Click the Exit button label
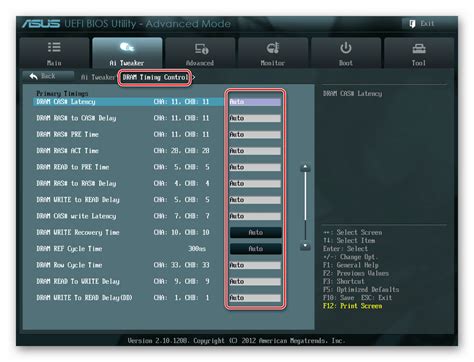The height and width of the screenshot is (362, 474). [x=427, y=24]
